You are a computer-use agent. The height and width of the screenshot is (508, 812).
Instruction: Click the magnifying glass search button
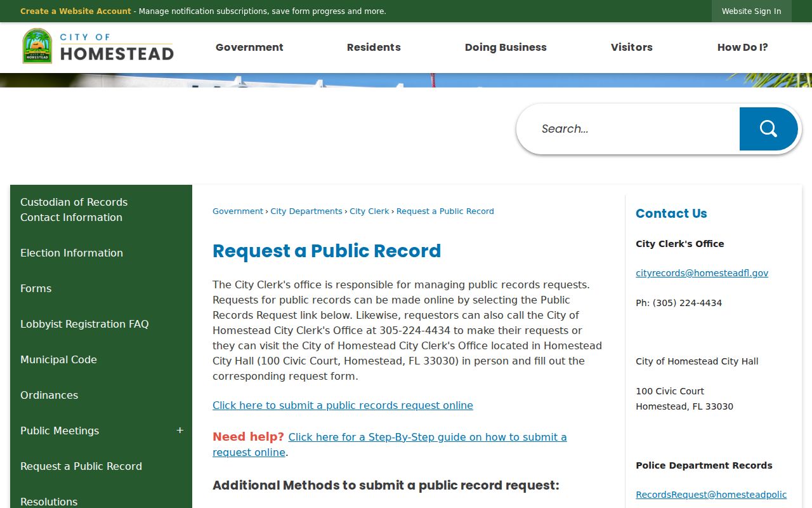(x=768, y=129)
